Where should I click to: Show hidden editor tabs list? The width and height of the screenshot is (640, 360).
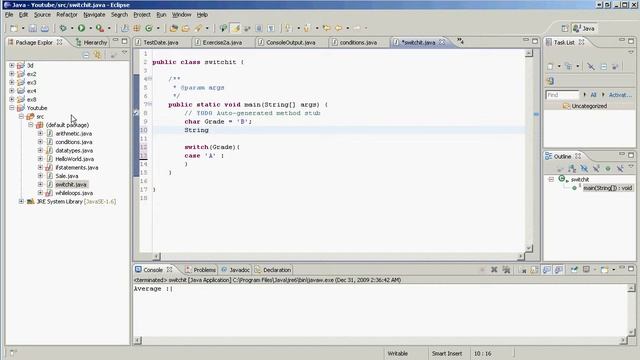(460, 41)
